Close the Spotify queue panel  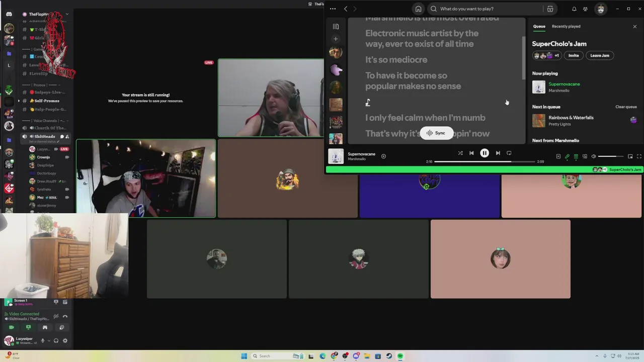634,26
